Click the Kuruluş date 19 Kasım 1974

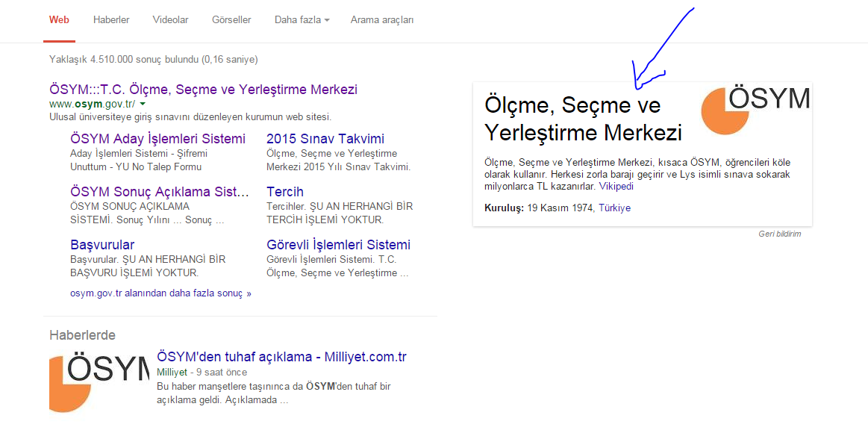tap(560, 208)
